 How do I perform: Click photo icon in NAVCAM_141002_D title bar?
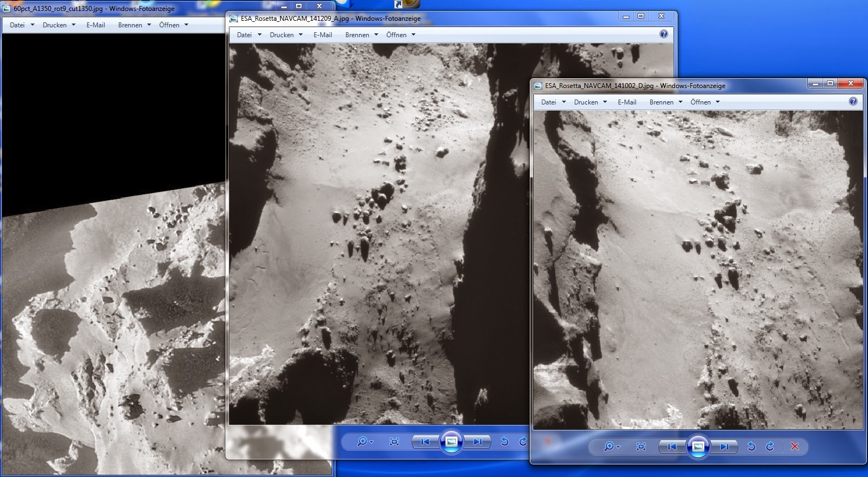pyautogui.click(x=538, y=85)
